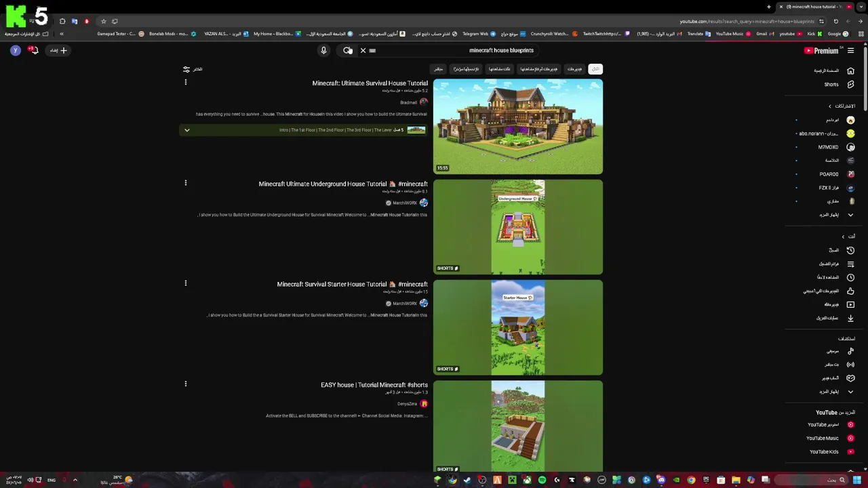Open YouTube Music link in sidebar
This screenshot has height=488, width=868.
tap(830, 439)
